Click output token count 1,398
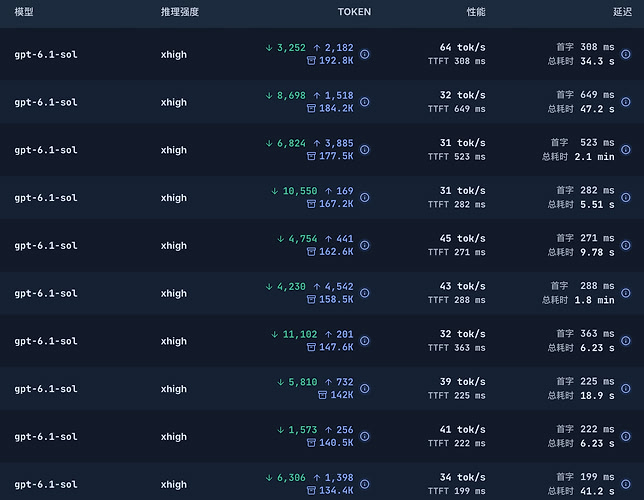The image size is (644, 500). pos(339,477)
